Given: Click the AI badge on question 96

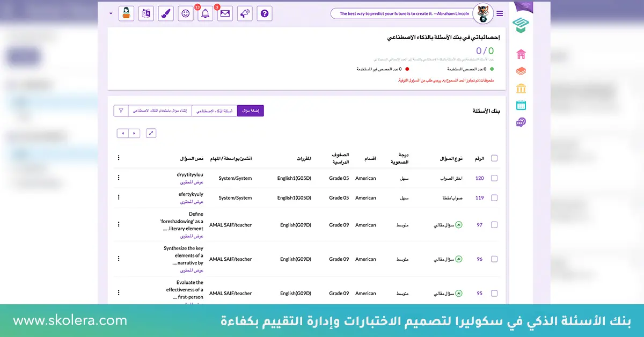Looking at the screenshot, I should pos(458,259).
